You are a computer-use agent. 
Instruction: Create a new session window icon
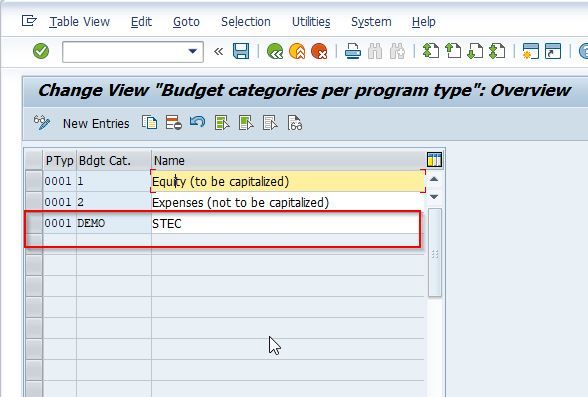tap(531, 51)
